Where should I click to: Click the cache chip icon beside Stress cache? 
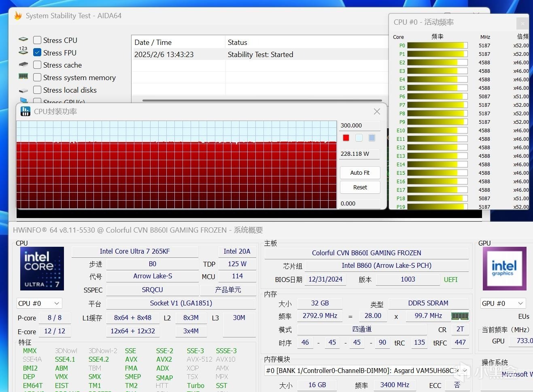(23, 65)
